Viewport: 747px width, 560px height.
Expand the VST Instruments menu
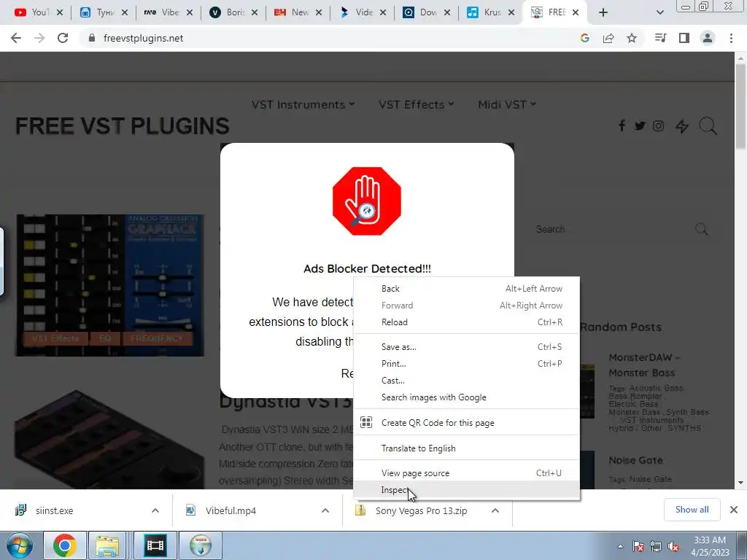pos(303,104)
